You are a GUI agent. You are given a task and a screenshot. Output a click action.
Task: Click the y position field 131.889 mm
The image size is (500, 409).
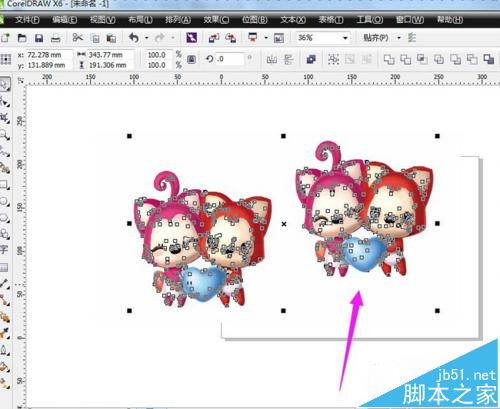pyautogui.click(x=49, y=65)
